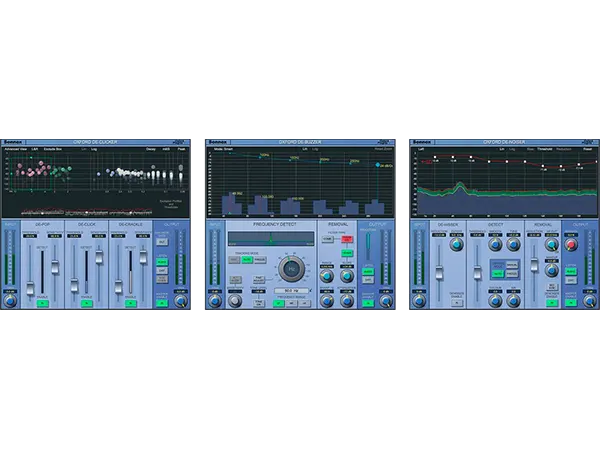This screenshot has width=600, height=450.
Task: Click the options icon at De-Noiser title right
Action: pos(588,142)
